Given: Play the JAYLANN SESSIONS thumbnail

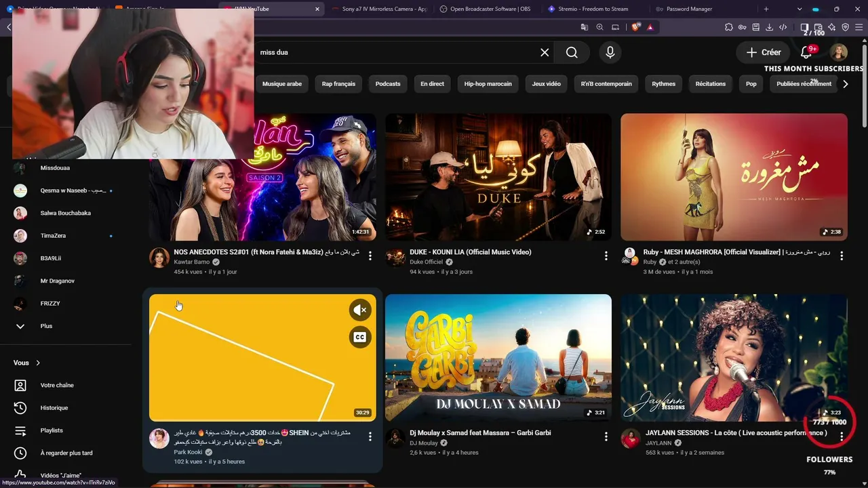Looking at the screenshot, I should click(734, 358).
